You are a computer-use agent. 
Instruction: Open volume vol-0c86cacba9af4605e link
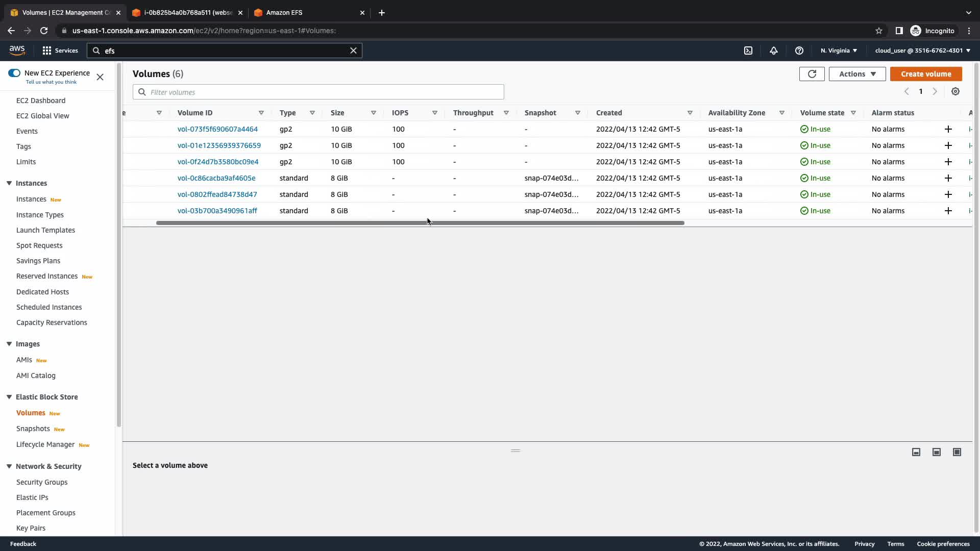click(x=216, y=178)
